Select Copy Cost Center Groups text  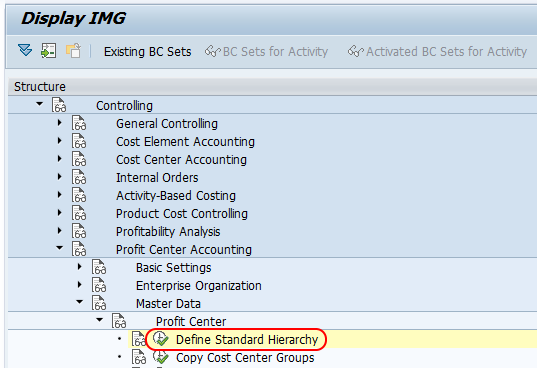pyautogui.click(x=245, y=358)
